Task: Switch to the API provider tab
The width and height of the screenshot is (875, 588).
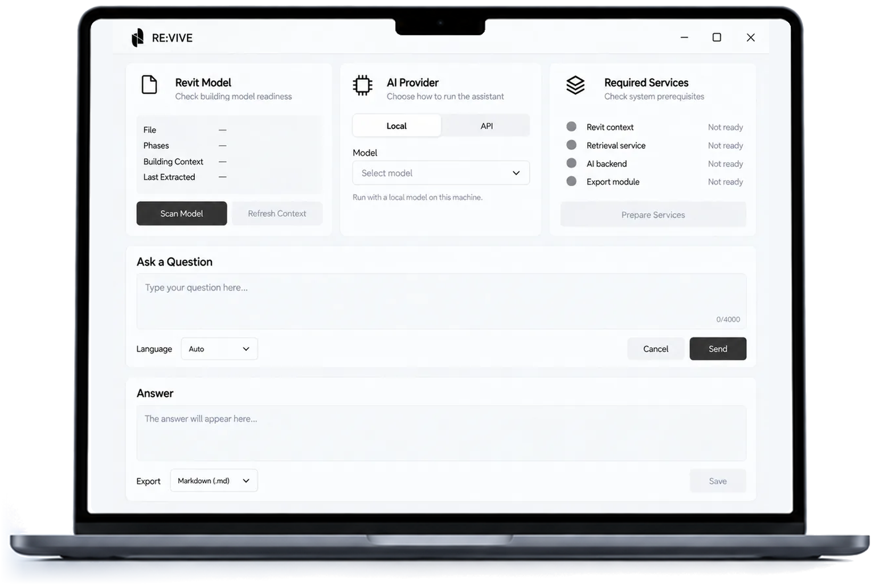Action: click(x=486, y=126)
